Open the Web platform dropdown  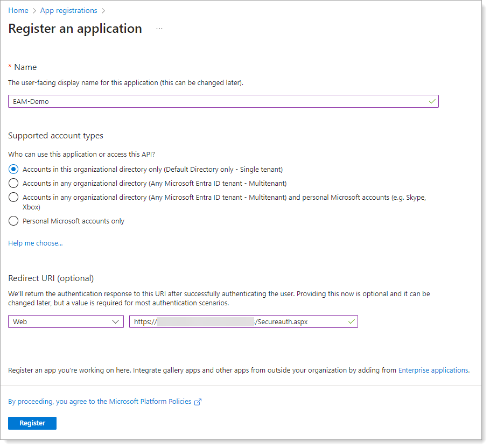(66, 321)
